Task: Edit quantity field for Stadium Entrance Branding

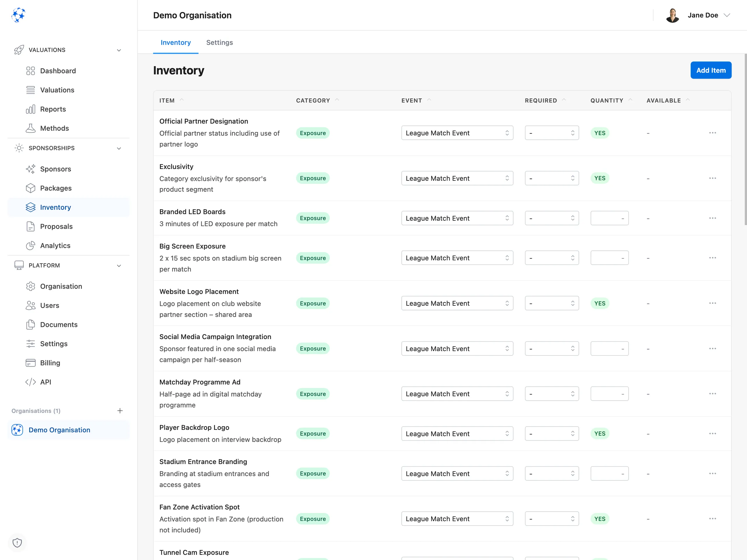Action: click(x=610, y=474)
